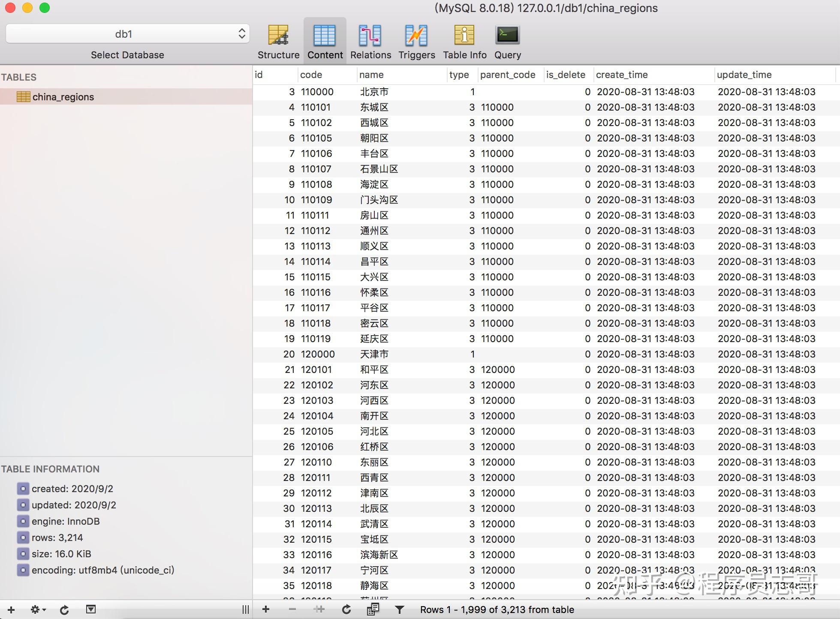Select the 滨海新区 name cell
This screenshot has width=840, height=619.
click(379, 555)
